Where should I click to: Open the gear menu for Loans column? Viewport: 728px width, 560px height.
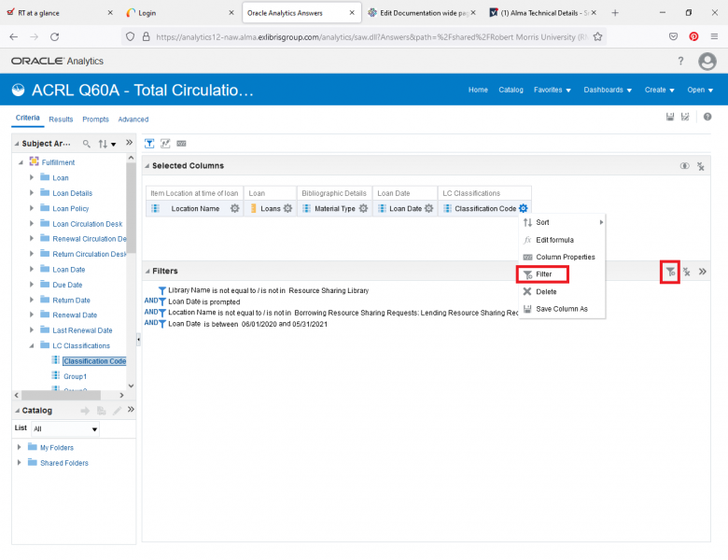[x=287, y=208]
